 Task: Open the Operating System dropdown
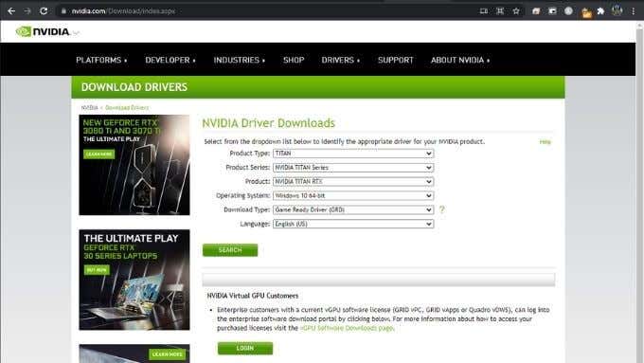click(x=353, y=195)
